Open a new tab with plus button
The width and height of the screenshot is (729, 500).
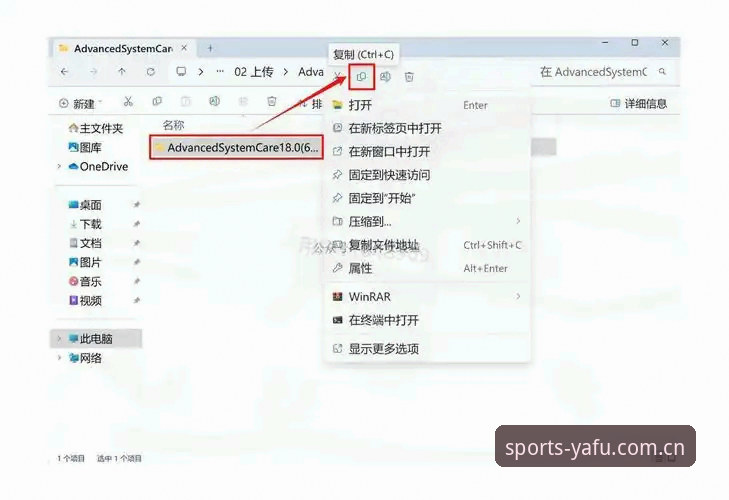pos(210,48)
